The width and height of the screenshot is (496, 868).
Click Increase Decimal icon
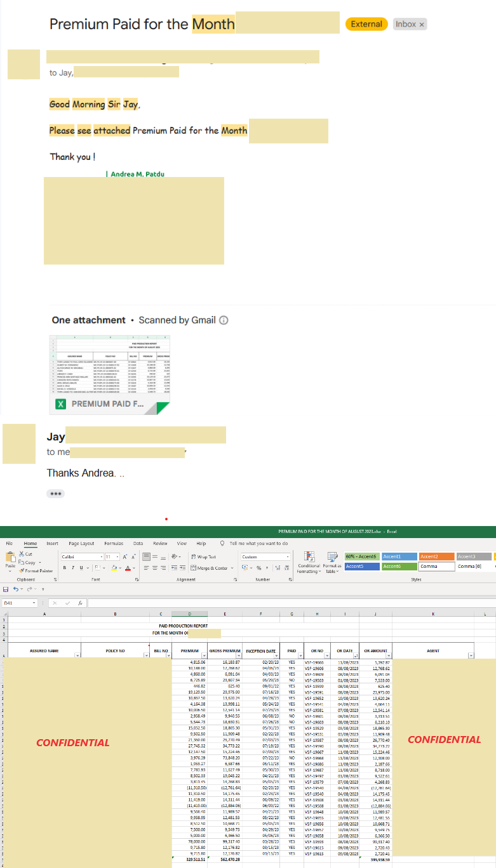(x=278, y=568)
